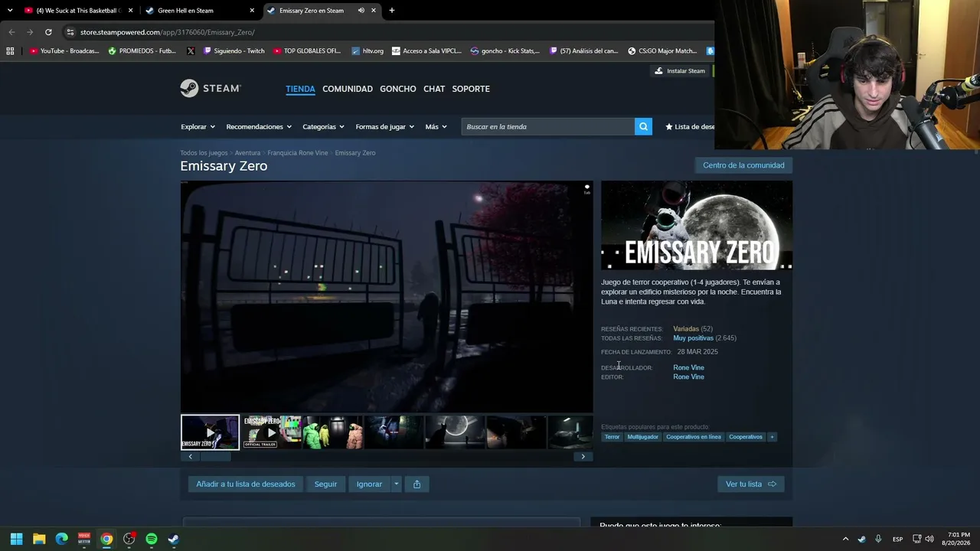Screen dimensions: 980x551
Task: Open CHAT in the Steam navigation
Action: tap(434, 89)
